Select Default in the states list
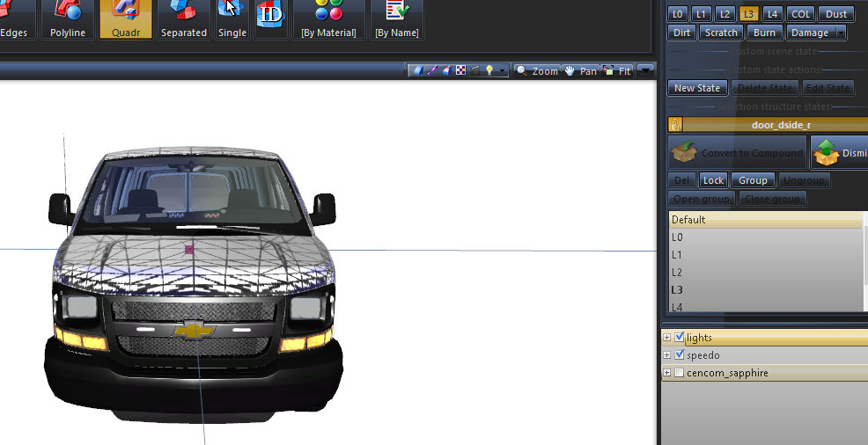The image size is (868, 445). point(766,220)
